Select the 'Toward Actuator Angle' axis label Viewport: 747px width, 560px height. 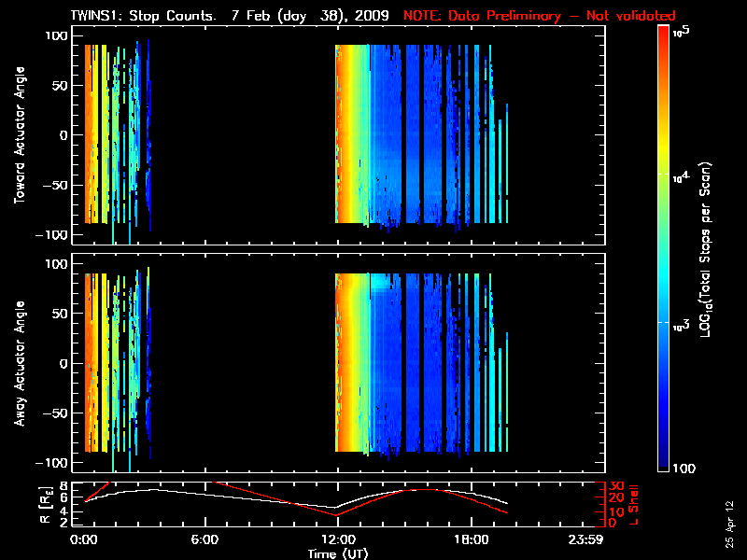click(x=18, y=136)
